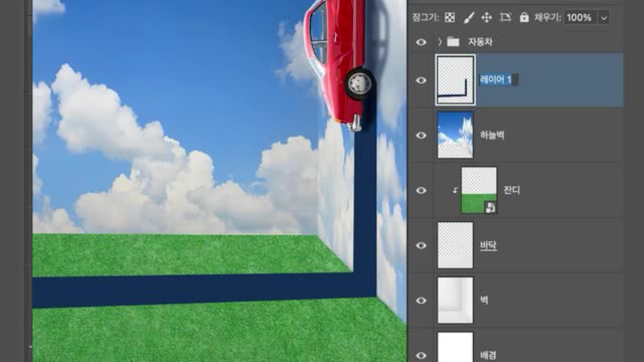Click the lock transparent pixels icon
The width and height of the screenshot is (644, 362).
click(449, 17)
